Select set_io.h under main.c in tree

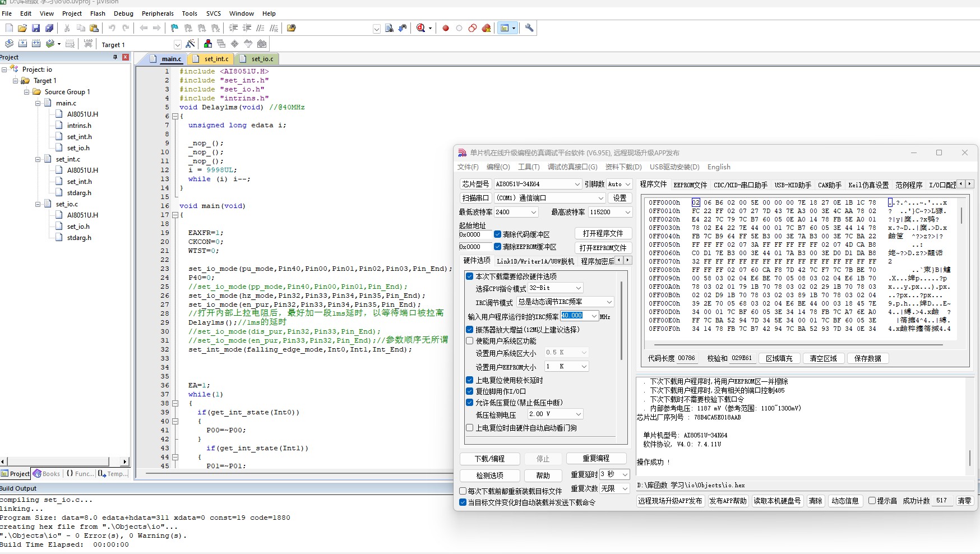78,148
